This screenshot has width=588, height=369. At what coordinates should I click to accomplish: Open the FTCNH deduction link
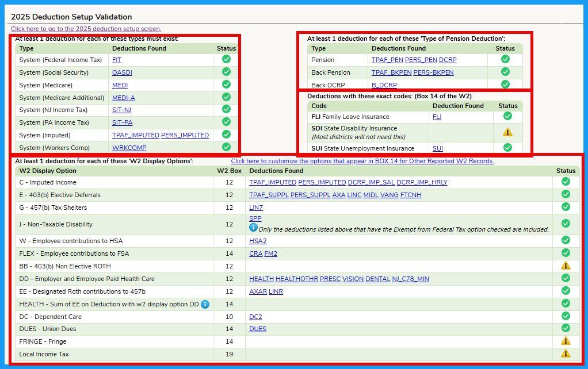pos(411,195)
